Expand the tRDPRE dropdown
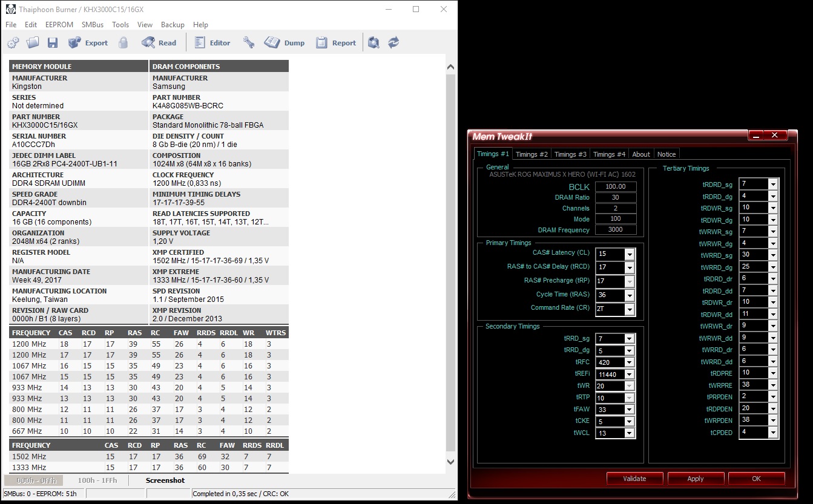 (773, 373)
